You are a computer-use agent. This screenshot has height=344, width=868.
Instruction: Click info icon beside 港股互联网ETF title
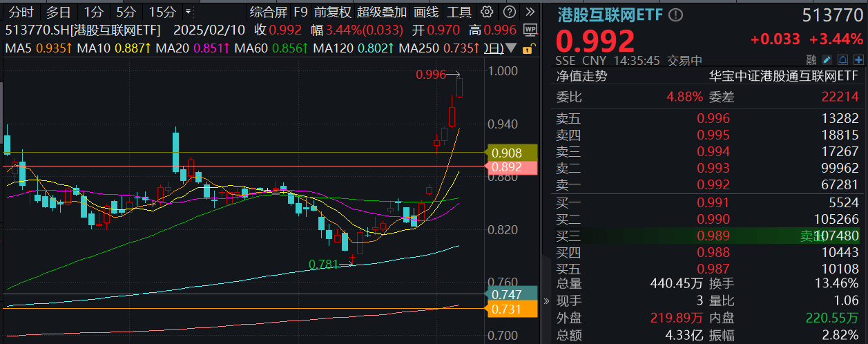tap(675, 15)
